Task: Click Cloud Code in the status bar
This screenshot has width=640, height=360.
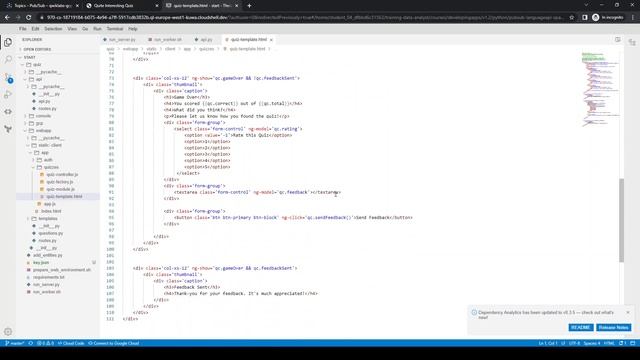Action: tap(71, 343)
